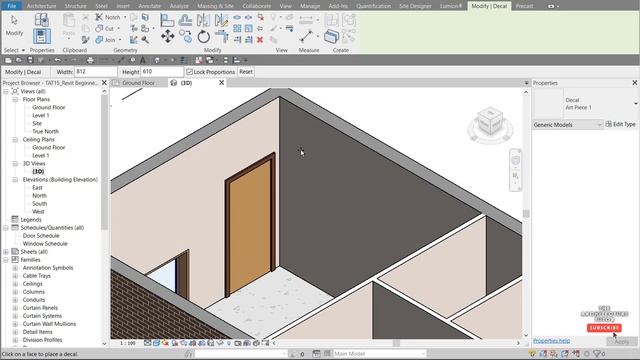
Task: Click the selection filter icon in status bar
Action: pos(597,353)
